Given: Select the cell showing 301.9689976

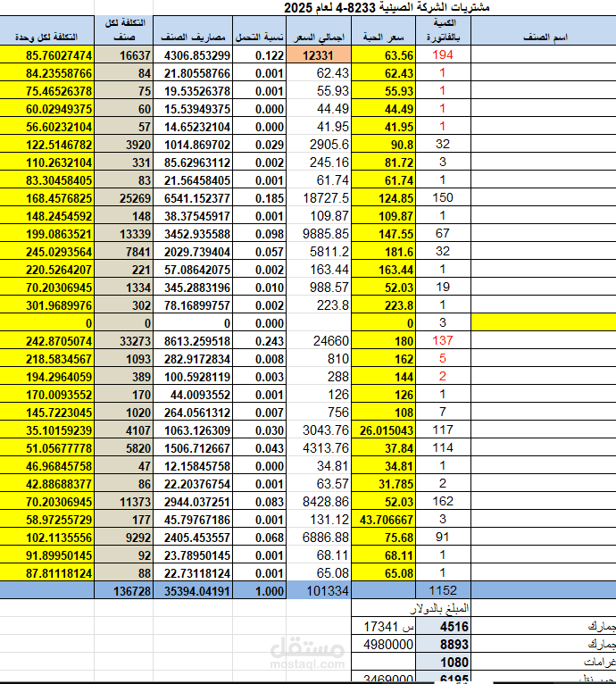Looking at the screenshot, I should (46, 305).
